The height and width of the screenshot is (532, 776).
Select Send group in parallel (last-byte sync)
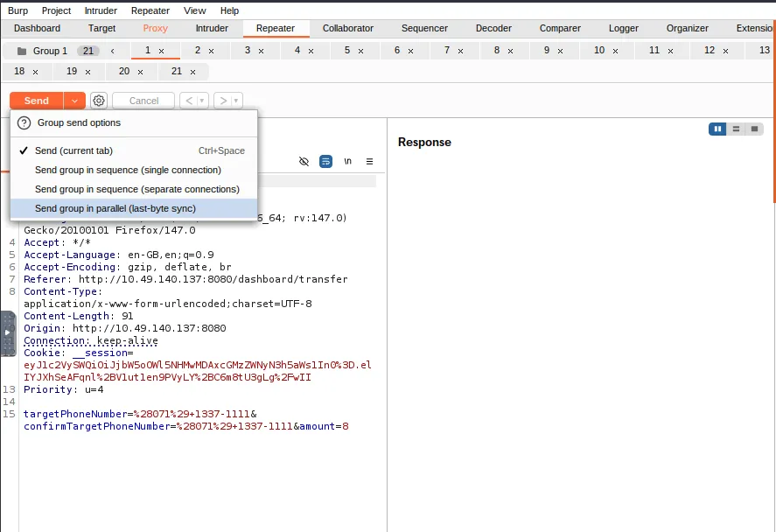(115, 208)
